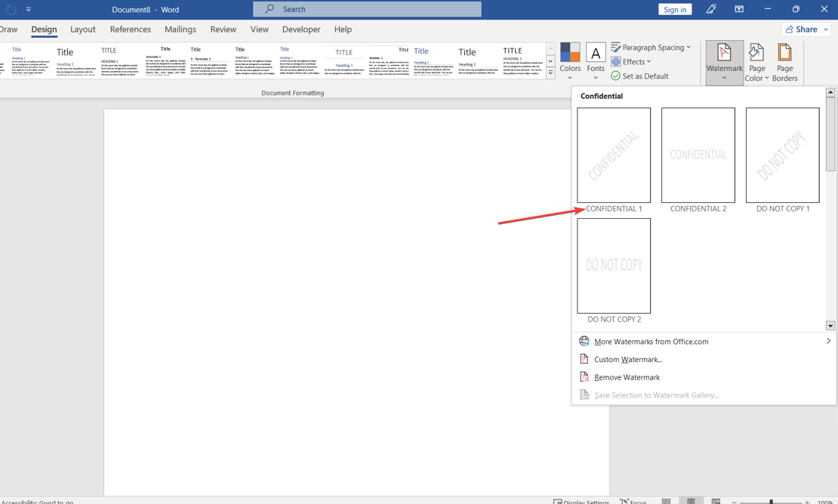Open Ribbon Display Options icon
The image size is (838, 504).
pyautogui.click(x=739, y=9)
